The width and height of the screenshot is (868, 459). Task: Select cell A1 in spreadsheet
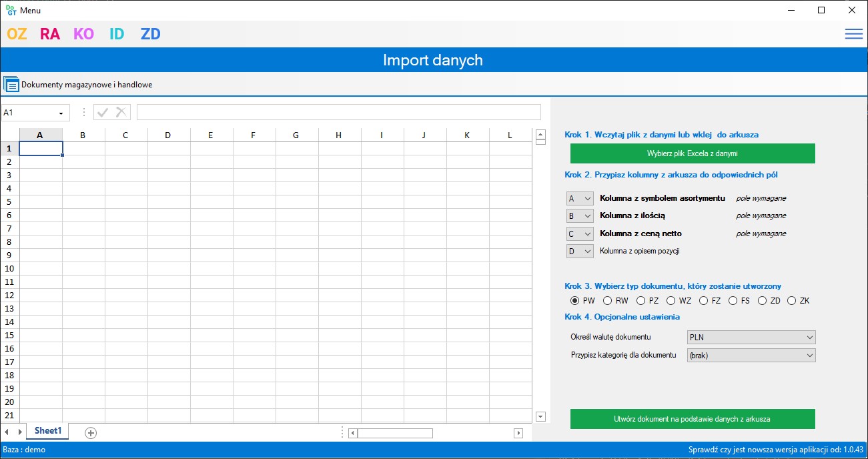click(41, 148)
